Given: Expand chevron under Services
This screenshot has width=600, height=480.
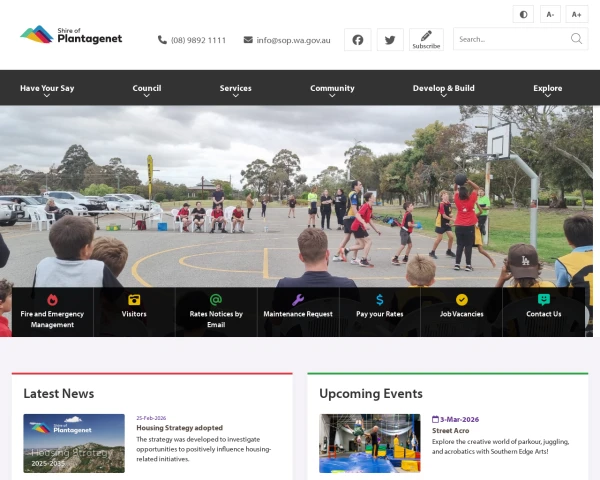Looking at the screenshot, I should (235, 96).
